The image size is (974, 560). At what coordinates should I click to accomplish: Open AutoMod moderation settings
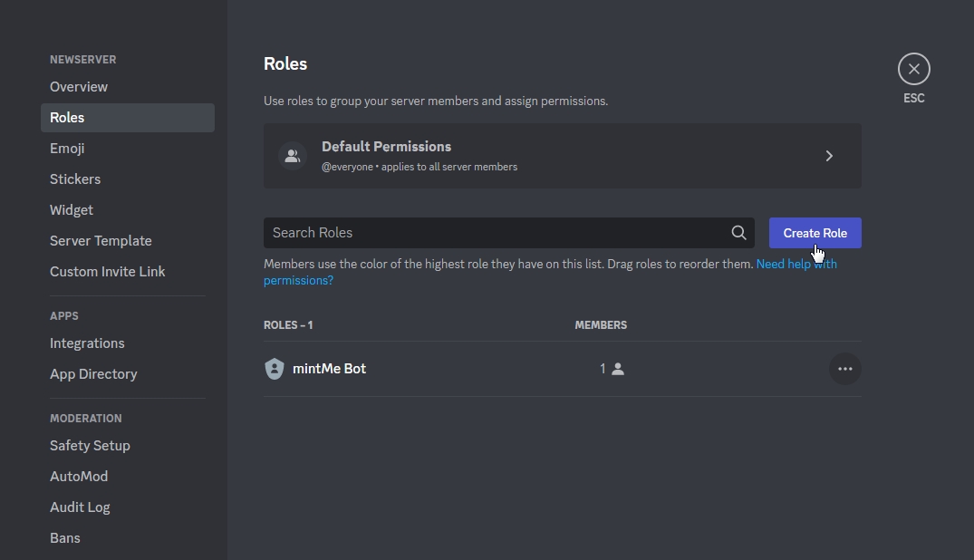[79, 477]
